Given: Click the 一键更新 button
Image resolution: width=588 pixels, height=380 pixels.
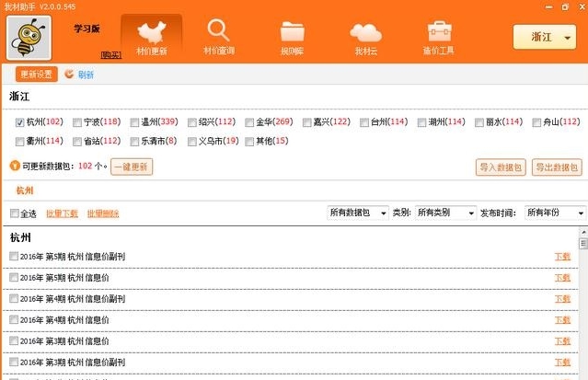Looking at the screenshot, I should click(132, 167).
